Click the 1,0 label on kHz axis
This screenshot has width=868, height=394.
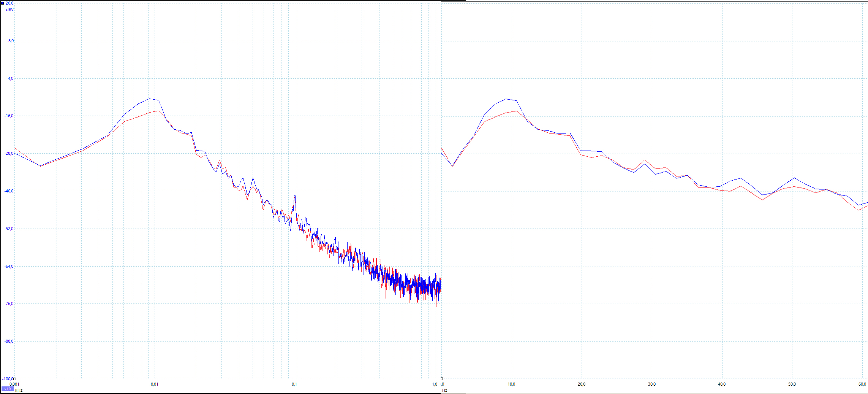pyautogui.click(x=435, y=384)
